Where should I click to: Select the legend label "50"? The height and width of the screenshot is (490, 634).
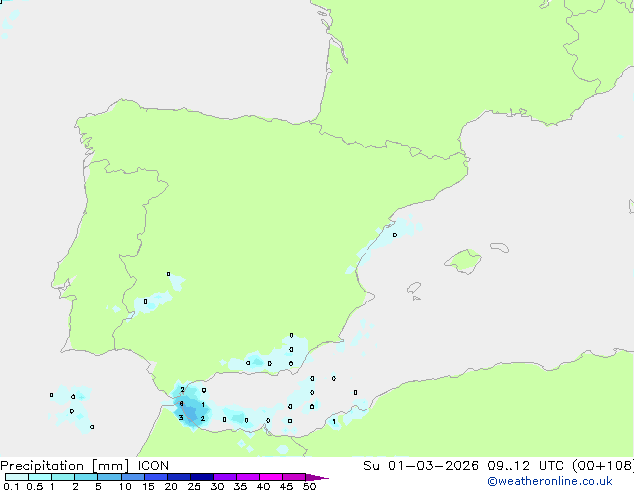click(x=310, y=486)
